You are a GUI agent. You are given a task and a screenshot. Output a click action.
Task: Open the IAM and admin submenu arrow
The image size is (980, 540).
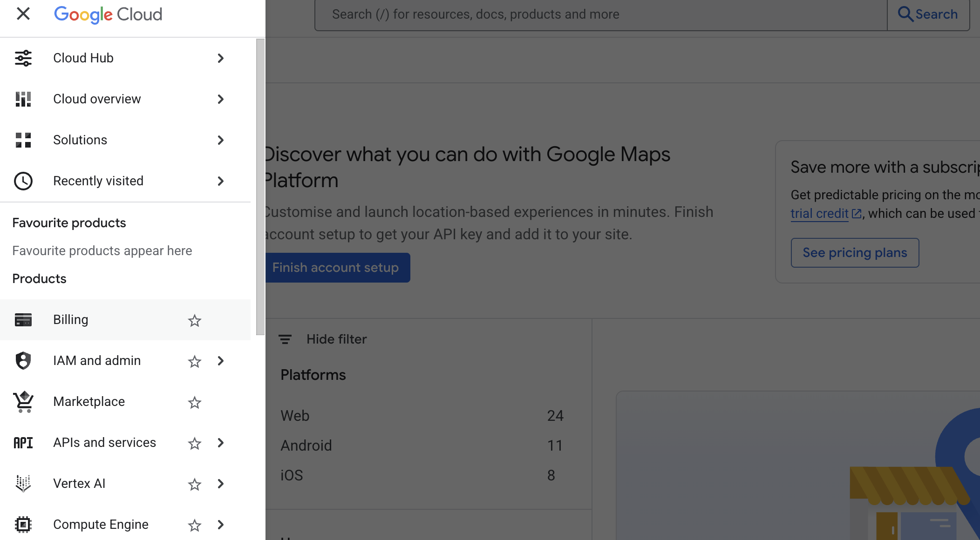click(x=220, y=361)
